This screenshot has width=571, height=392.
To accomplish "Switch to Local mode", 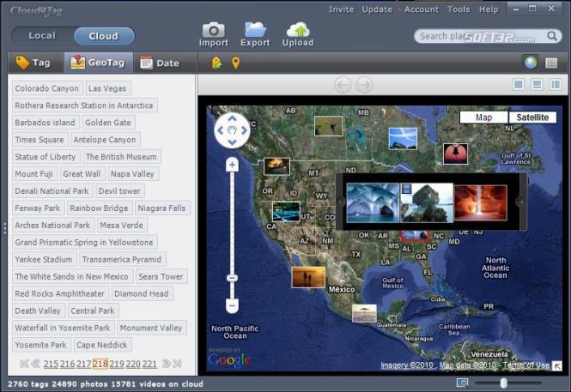I will (42, 36).
